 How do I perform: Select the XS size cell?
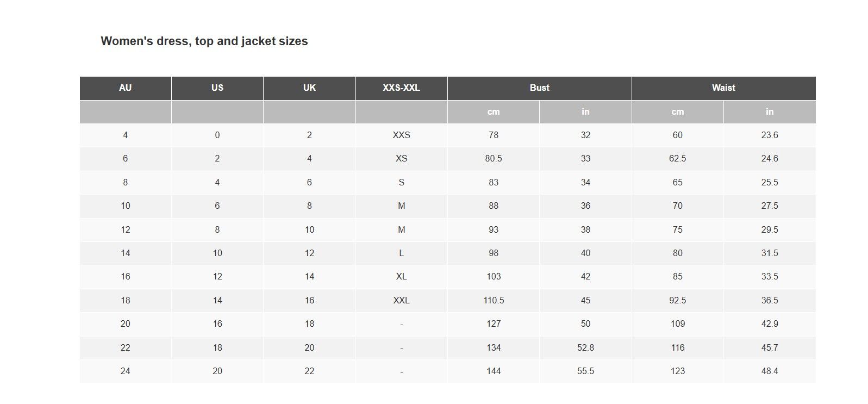click(402, 159)
